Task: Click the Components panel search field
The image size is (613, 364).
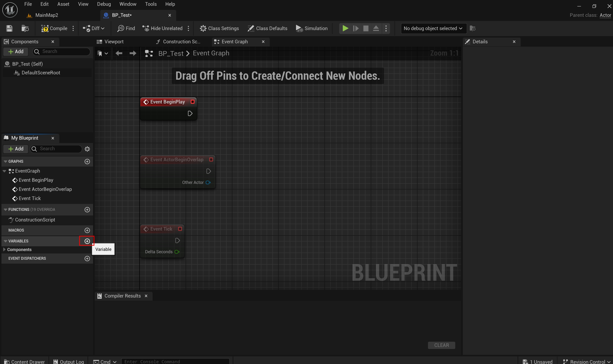Action: point(61,52)
